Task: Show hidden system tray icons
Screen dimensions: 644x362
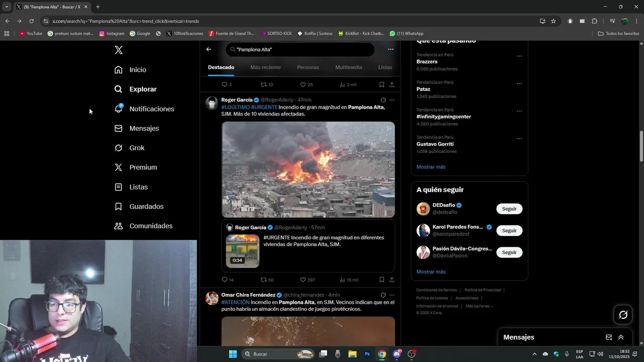Action: 534,354
